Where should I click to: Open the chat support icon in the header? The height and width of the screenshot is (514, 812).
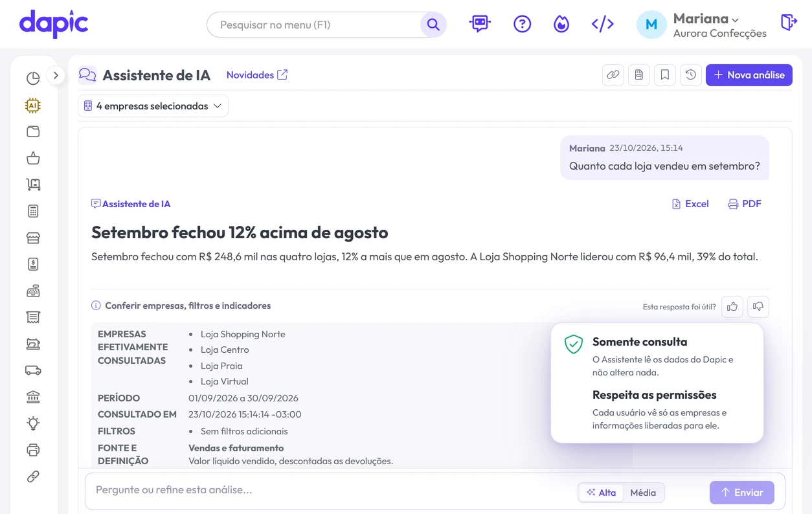click(480, 24)
